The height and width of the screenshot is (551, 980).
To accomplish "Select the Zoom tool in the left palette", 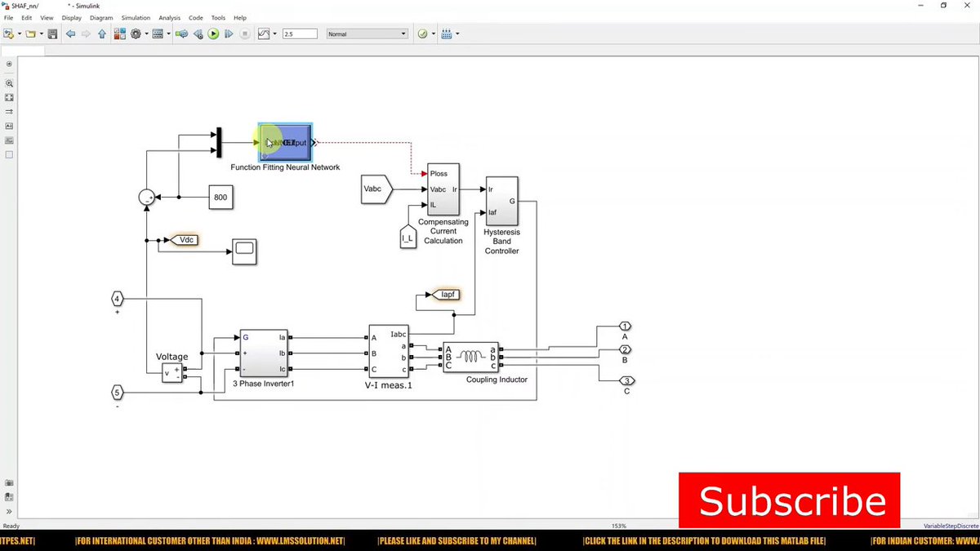I will click(x=9, y=83).
